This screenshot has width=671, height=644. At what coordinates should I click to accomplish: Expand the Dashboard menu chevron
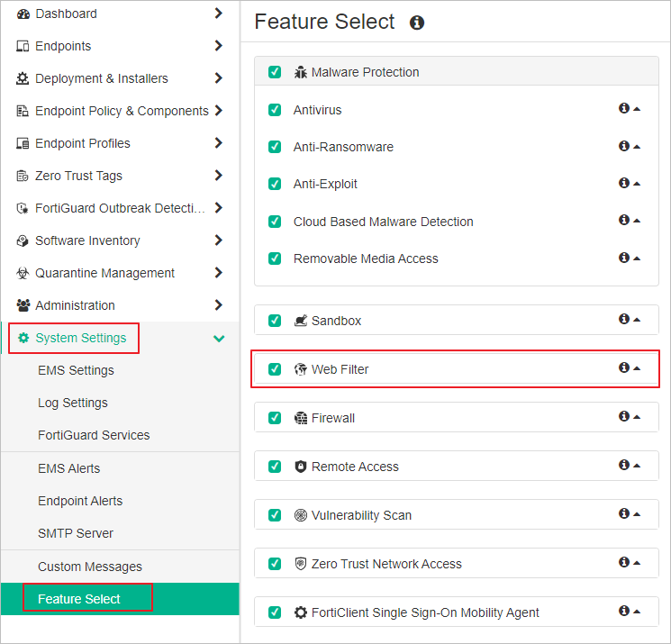(219, 14)
